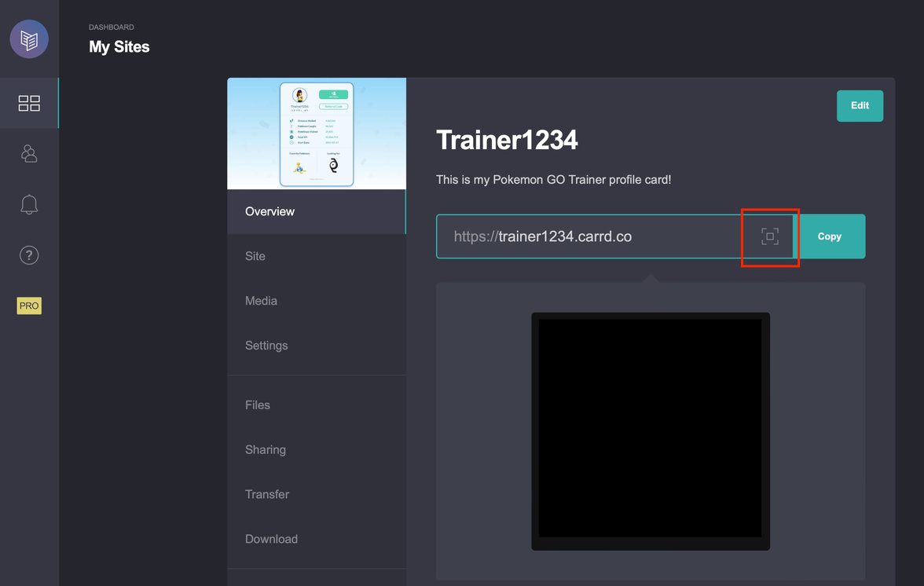Go to the Settings section
924x586 pixels.
266,346
